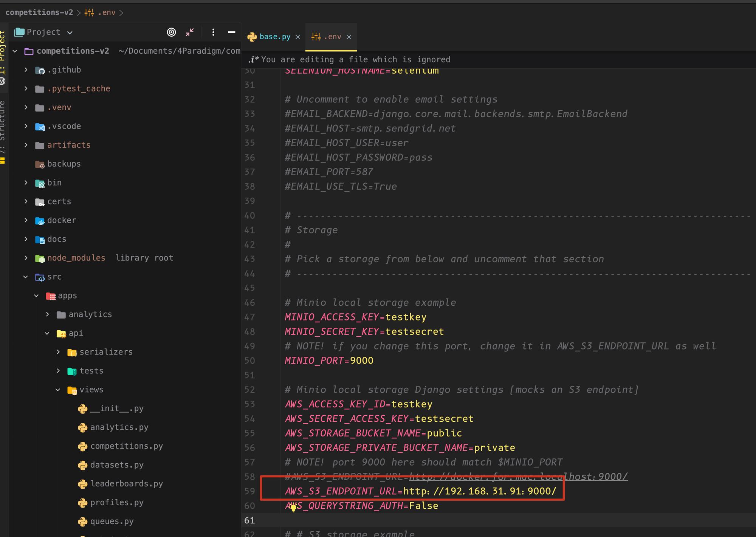
Task: Select leaderboards.py file in tree
Action: tap(126, 484)
